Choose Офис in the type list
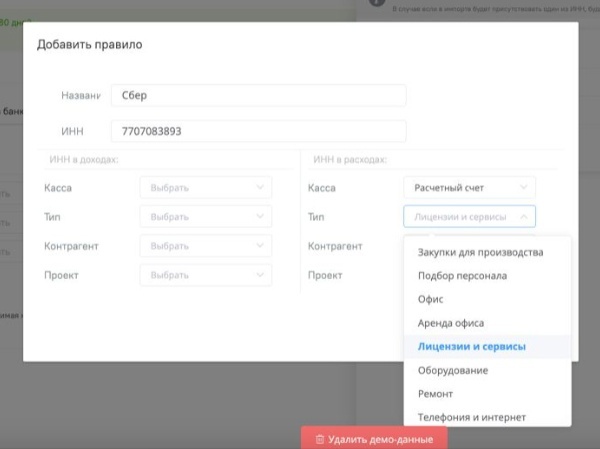 pyautogui.click(x=488, y=299)
